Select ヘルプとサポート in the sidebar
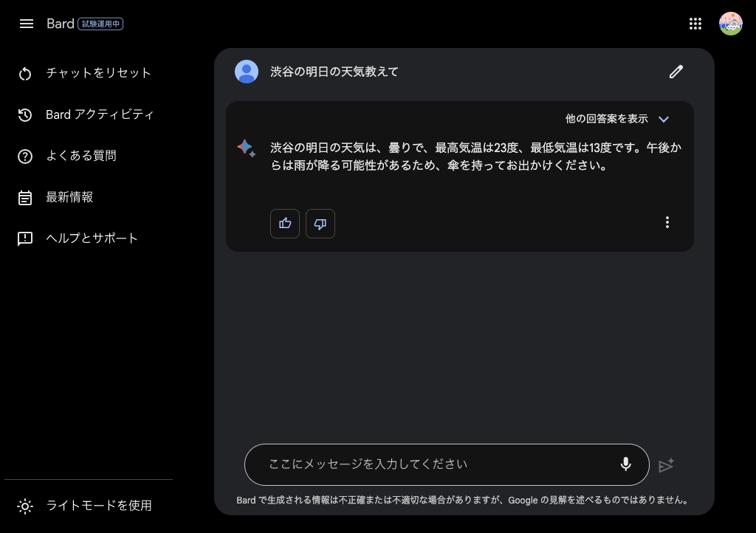 click(92, 238)
